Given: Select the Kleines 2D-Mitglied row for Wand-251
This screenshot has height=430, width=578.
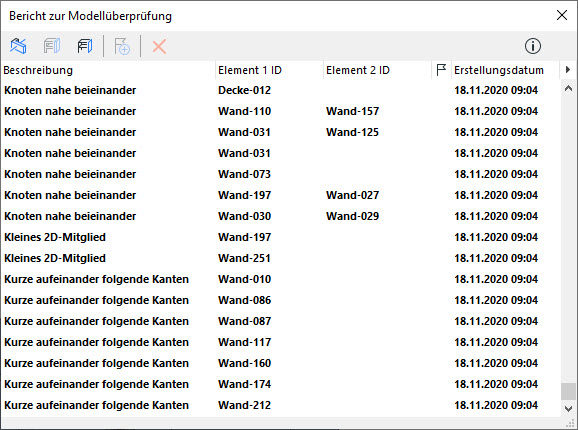Looking at the screenshot, I should click(281, 258).
